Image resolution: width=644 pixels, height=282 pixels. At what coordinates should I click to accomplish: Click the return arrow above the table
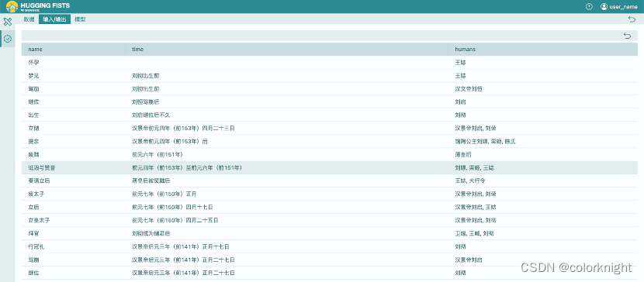tap(627, 36)
